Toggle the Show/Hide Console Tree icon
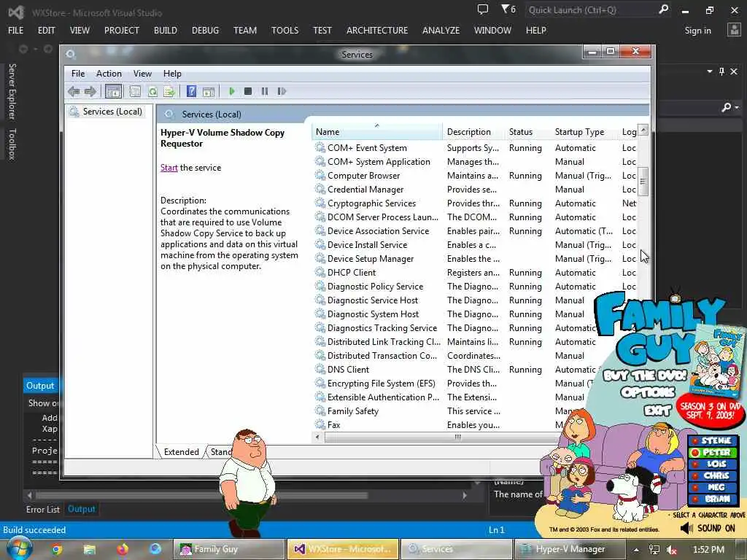 click(x=113, y=91)
